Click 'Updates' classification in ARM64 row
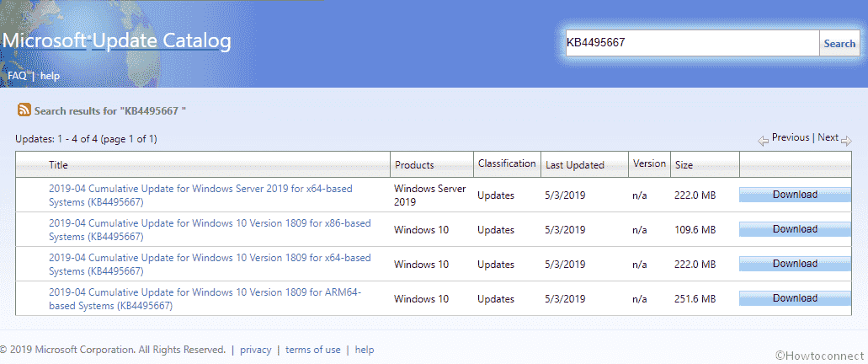This screenshot has height=364, width=868. [x=496, y=299]
